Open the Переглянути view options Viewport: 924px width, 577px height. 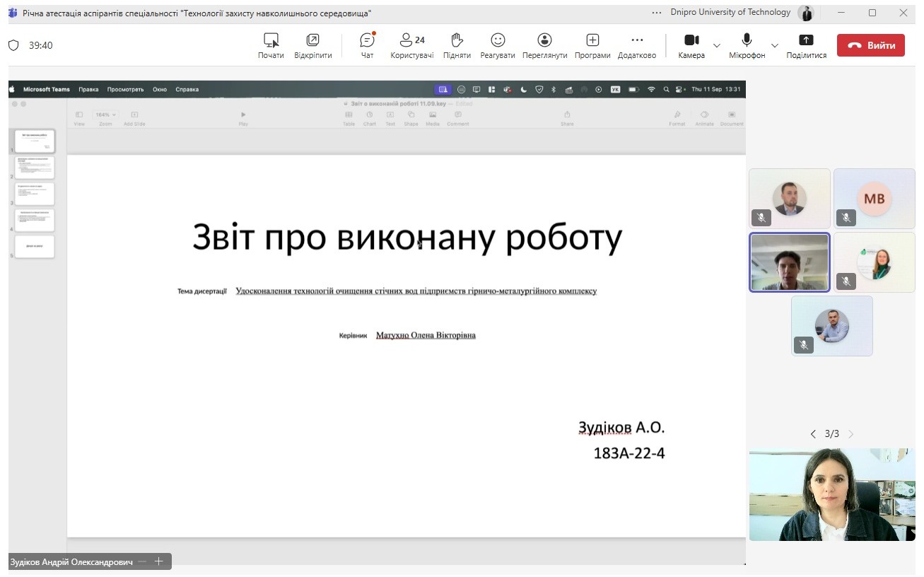pyautogui.click(x=544, y=41)
